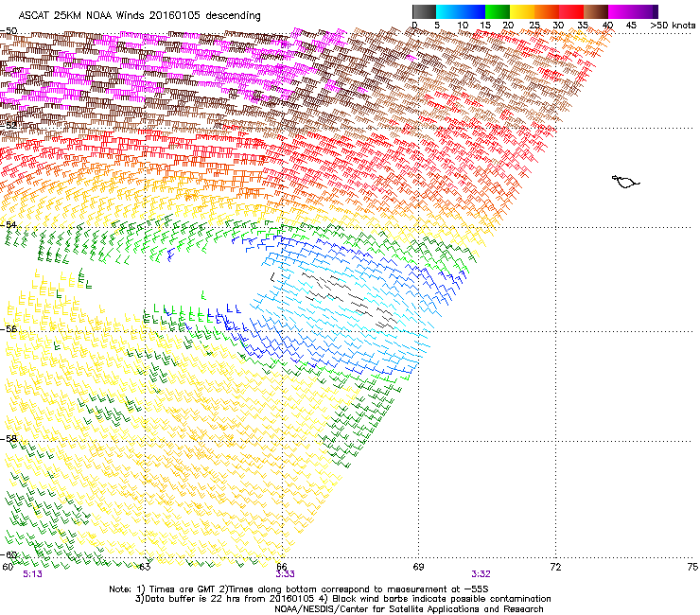Click the purple time stamp '3:32'
The image size is (700, 615).
[x=481, y=574]
